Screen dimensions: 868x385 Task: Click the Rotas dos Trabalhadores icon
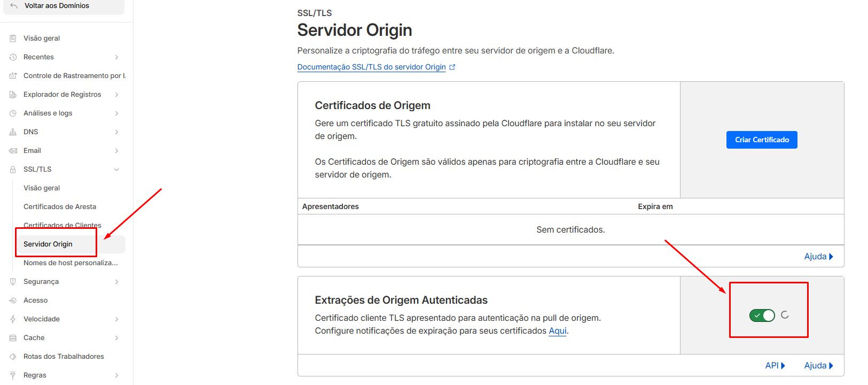click(13, 357)
